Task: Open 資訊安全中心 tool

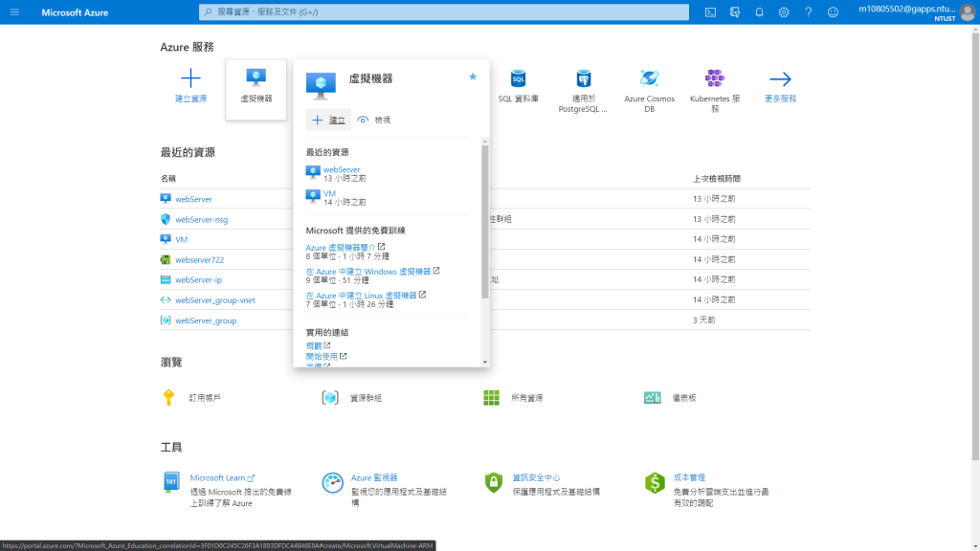Action: 536,478
